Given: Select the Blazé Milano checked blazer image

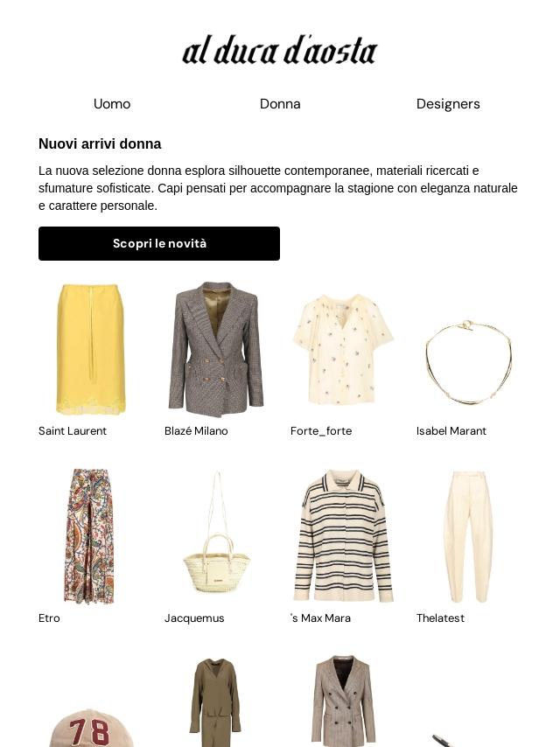Looking at the screenshot, I should [216, 349].
